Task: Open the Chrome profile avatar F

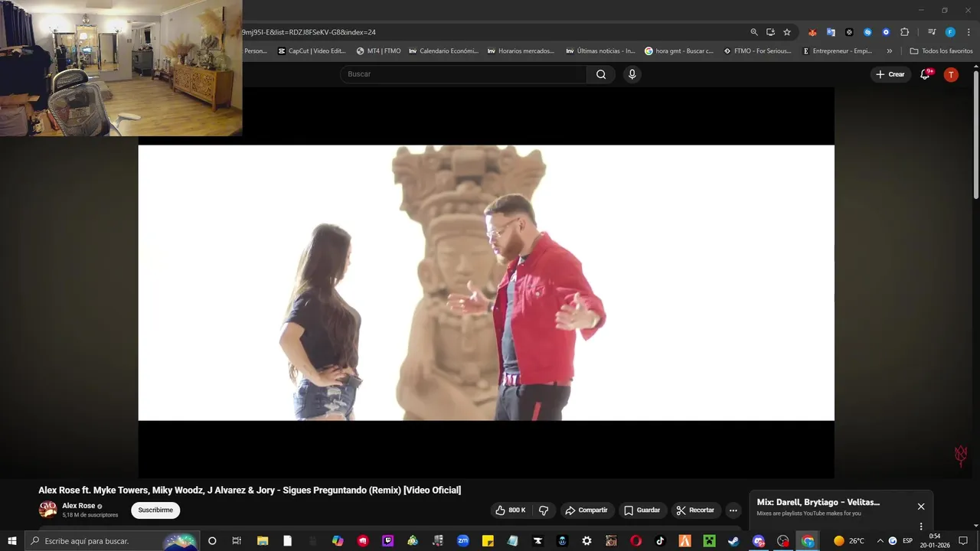Action: 950,32
